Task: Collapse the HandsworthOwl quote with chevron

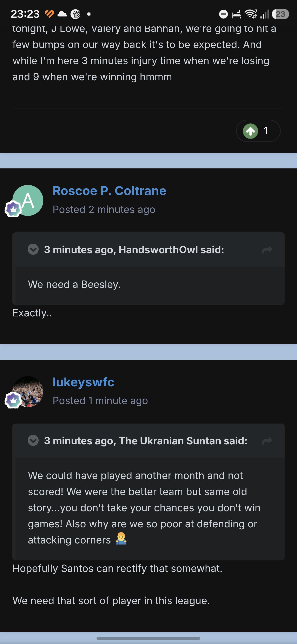Action: (x=33, y=249)
